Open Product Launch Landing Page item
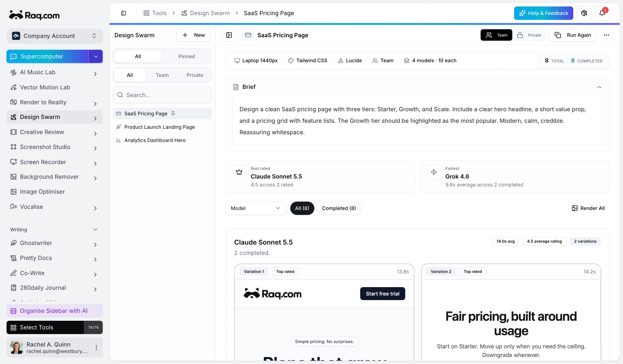Viewport: 623px width, 364px height. point(162,127)
